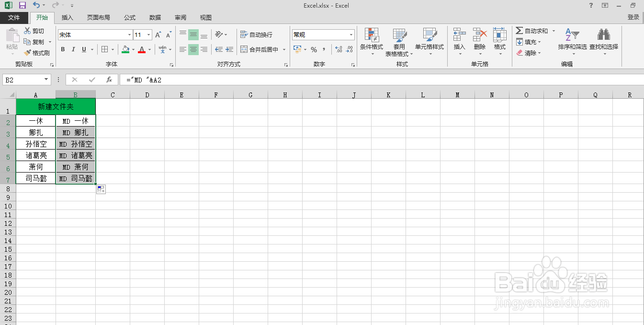Open the font color dropdown arrow
This screenshot has width=644, height=325.
pyautogui.click(x=149, y=49)
